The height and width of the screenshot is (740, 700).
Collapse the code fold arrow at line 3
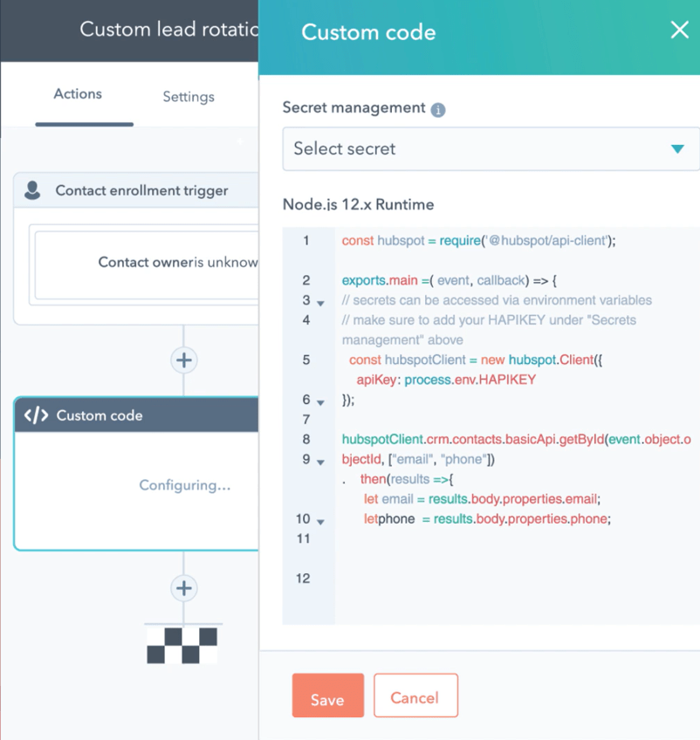tap(320, 304)
